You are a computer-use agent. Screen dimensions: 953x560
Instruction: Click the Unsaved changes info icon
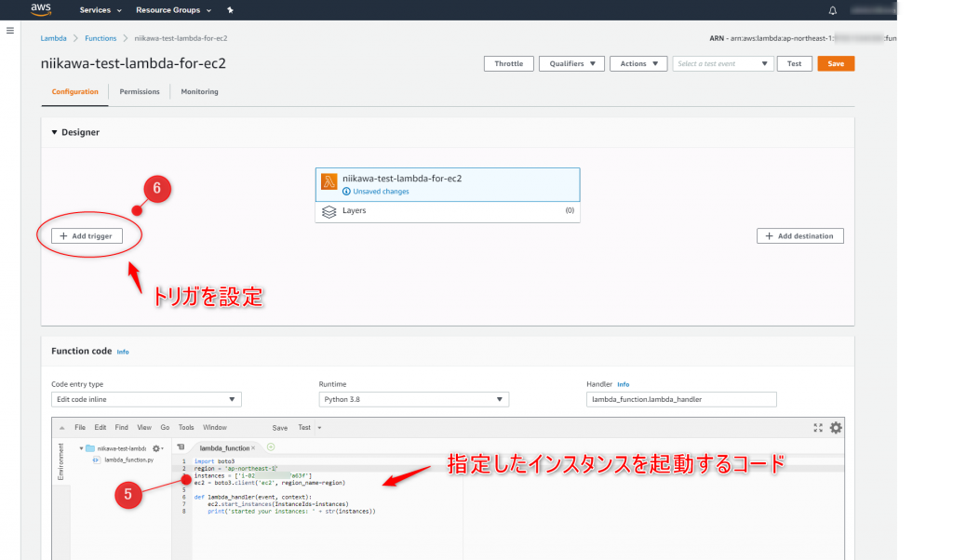pyautogui.click(x=346, y=192)
